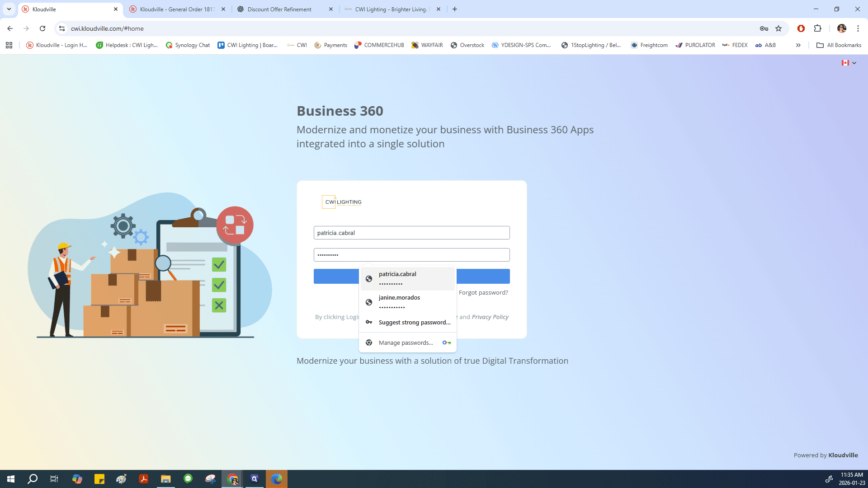Click the password input field
868x488 pixels.
pos(411,255)
